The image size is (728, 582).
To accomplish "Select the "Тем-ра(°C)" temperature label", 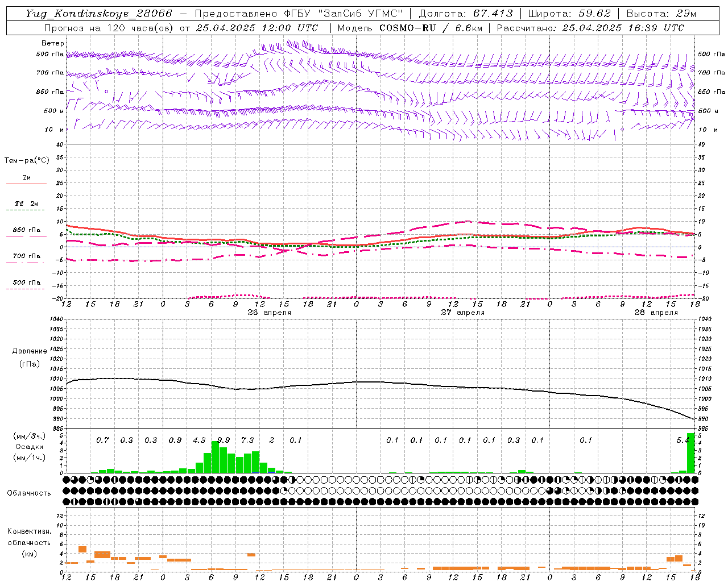I will click(x=27, y=161).
